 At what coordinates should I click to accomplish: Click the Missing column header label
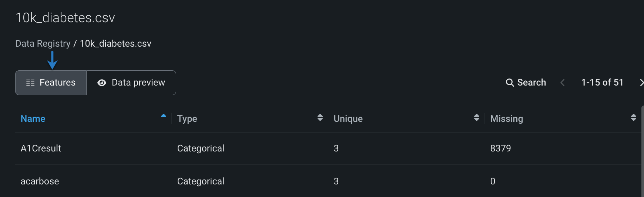tap(507, 119)
